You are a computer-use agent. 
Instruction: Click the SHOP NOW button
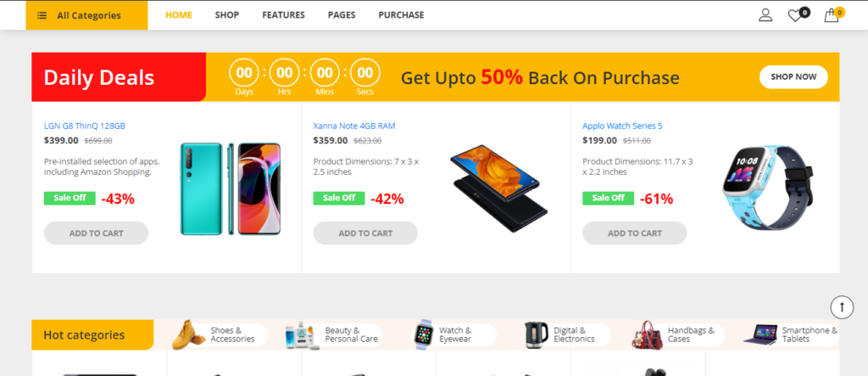tap(793, 76)
